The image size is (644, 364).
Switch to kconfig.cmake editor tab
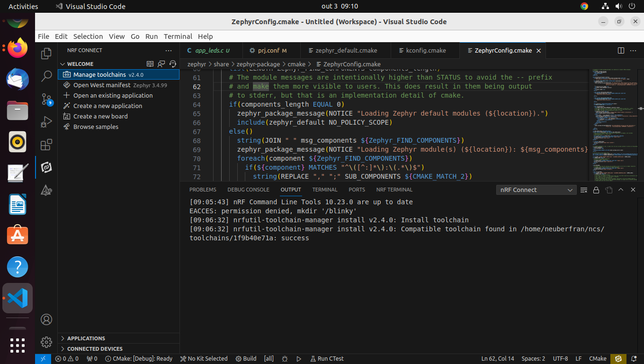pyautogui.click(x=425, y=50)
